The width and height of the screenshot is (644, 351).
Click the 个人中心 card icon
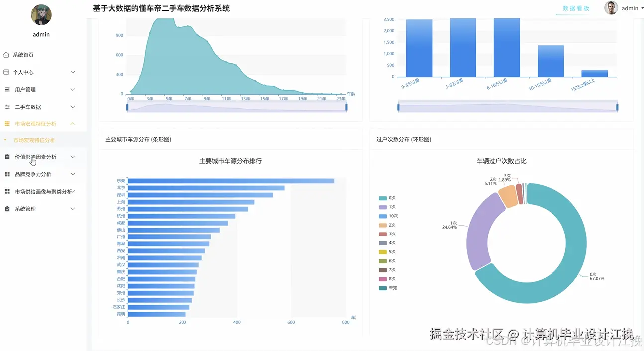(x=6, y=72)
